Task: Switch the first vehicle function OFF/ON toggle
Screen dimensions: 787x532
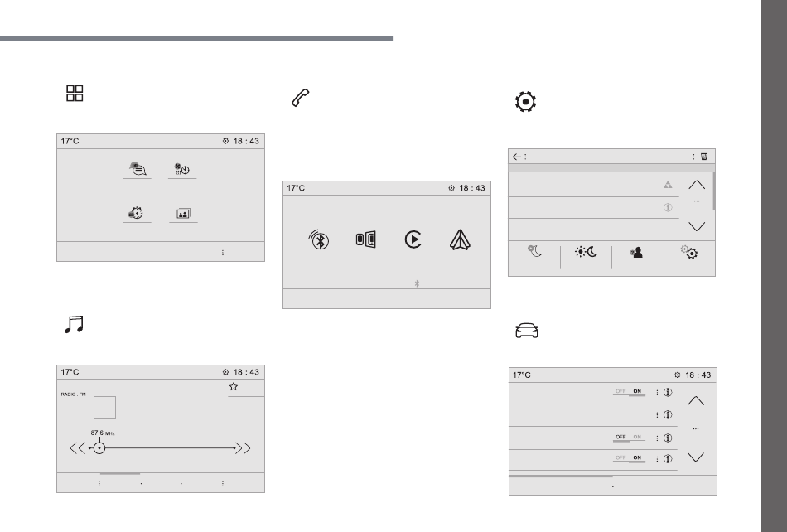Action: click(x=629, y=391)
